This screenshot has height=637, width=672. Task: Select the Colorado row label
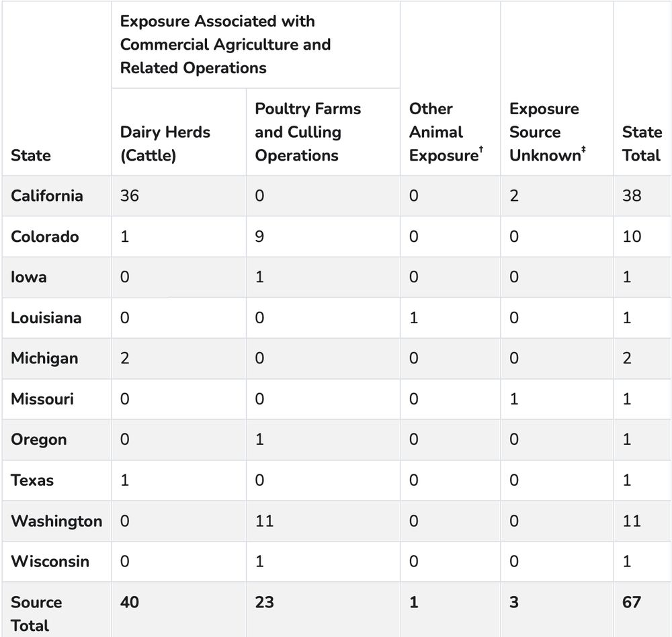click(44, 237)
